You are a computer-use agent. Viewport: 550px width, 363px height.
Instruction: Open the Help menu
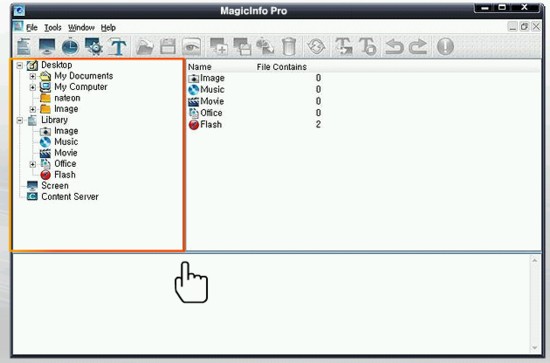(x=108, y=27)
